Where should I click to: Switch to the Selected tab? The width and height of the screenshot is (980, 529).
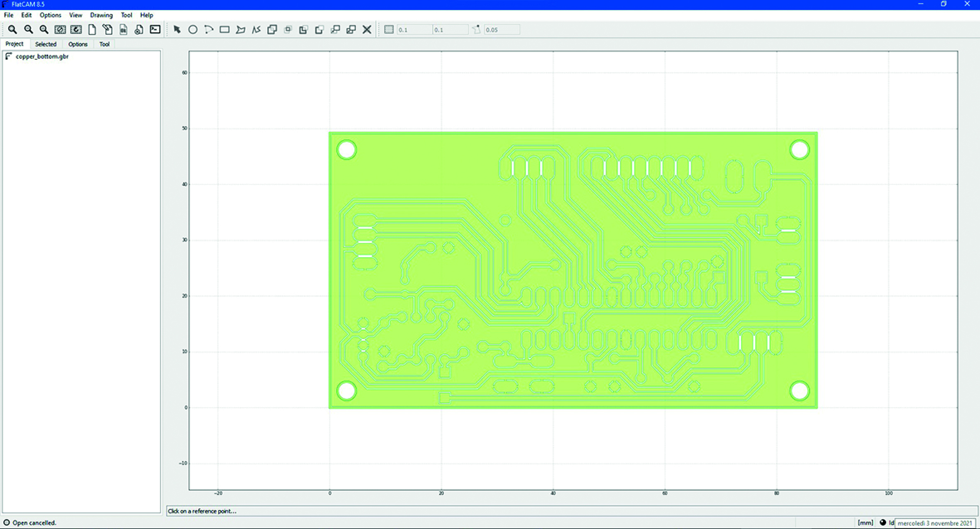(x=46, y=44)
